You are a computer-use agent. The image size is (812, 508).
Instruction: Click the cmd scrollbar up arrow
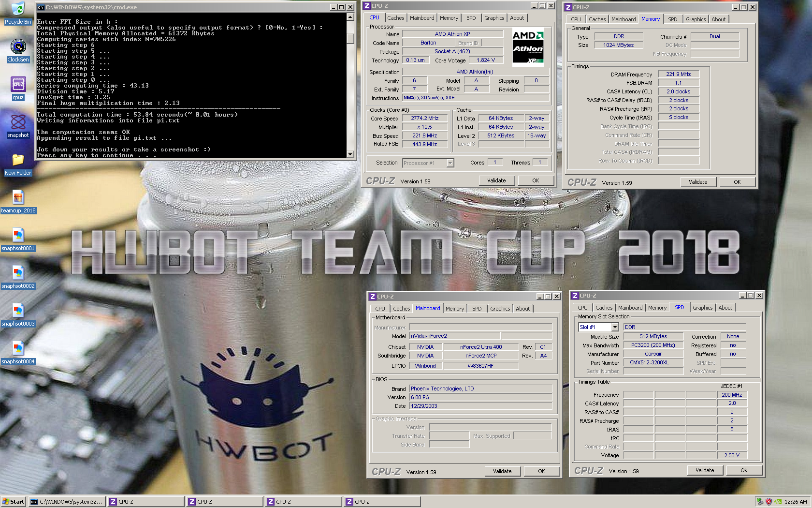pyautogui.click(x=350, y=17)
